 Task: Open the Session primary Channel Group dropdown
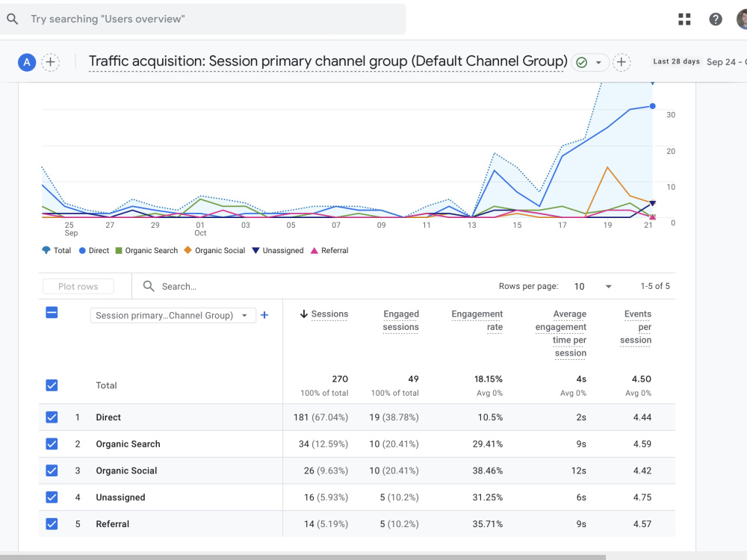[173, 315]
